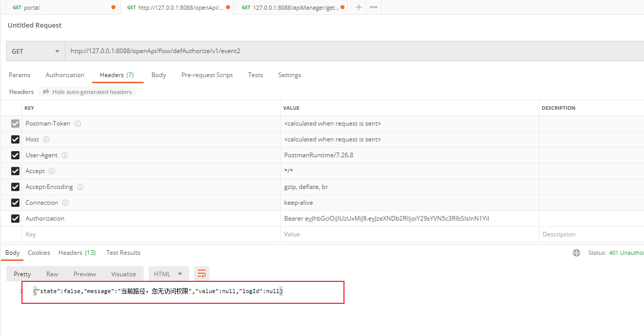Select the Visualize response view button
Image resolution: width=644 pixels, height=336 pixels.
coord(123,274)
